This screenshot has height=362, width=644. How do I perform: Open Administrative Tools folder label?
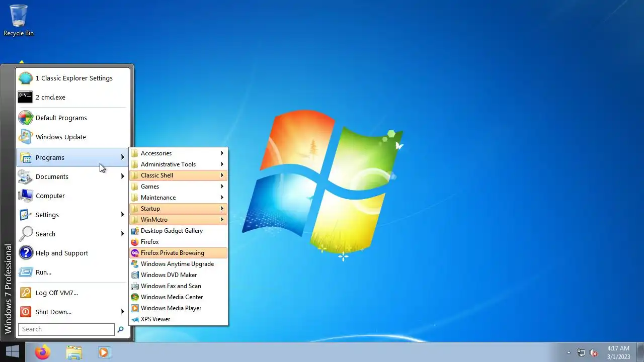click(168, 164)
